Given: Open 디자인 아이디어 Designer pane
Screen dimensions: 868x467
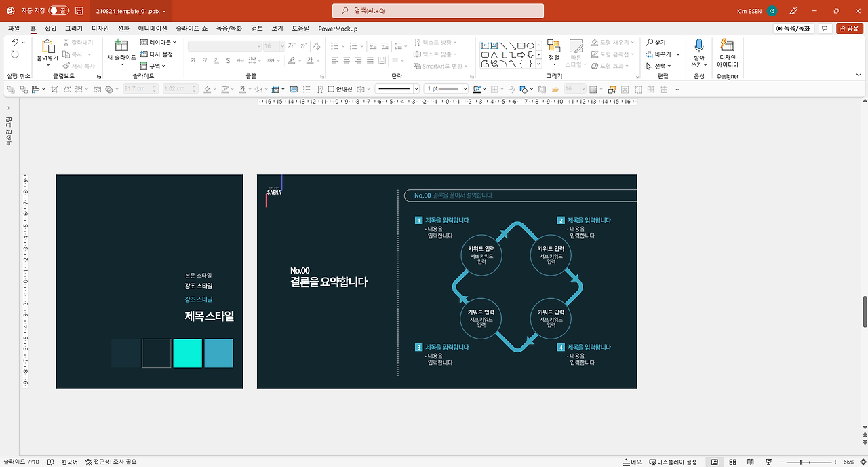Looking at the screenshot, I should pyautogui.click(x=728, y=54).
